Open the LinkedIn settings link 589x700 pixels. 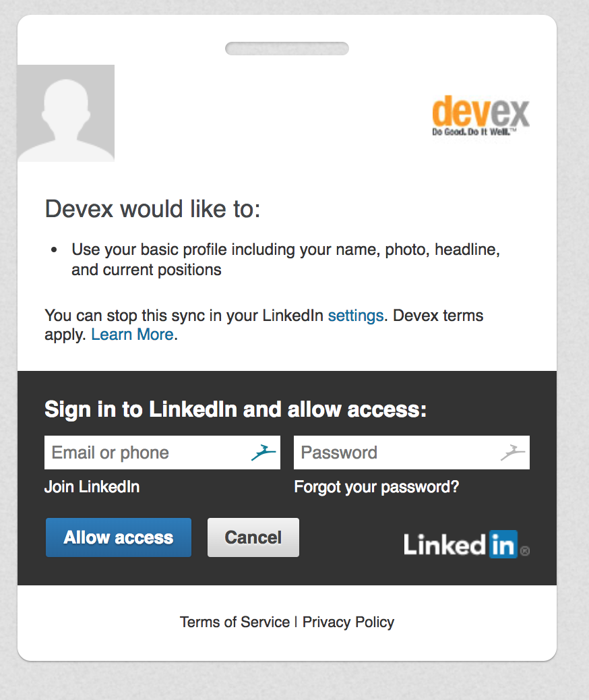355,315
